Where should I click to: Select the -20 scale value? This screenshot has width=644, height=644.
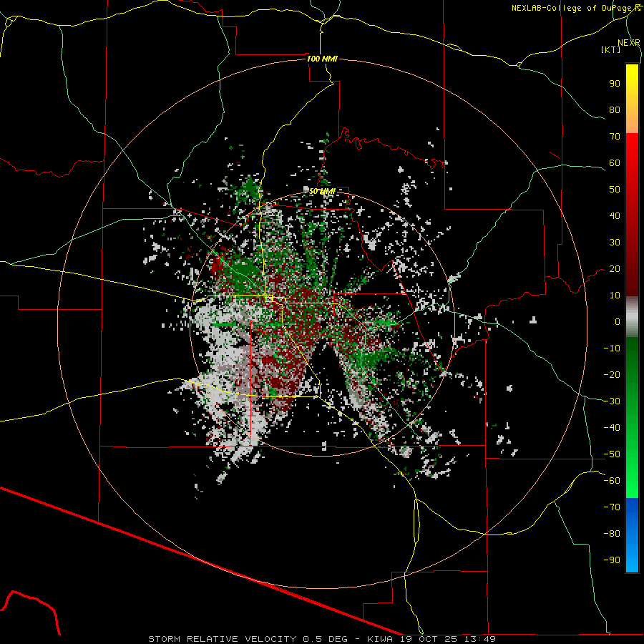[612, 375]
